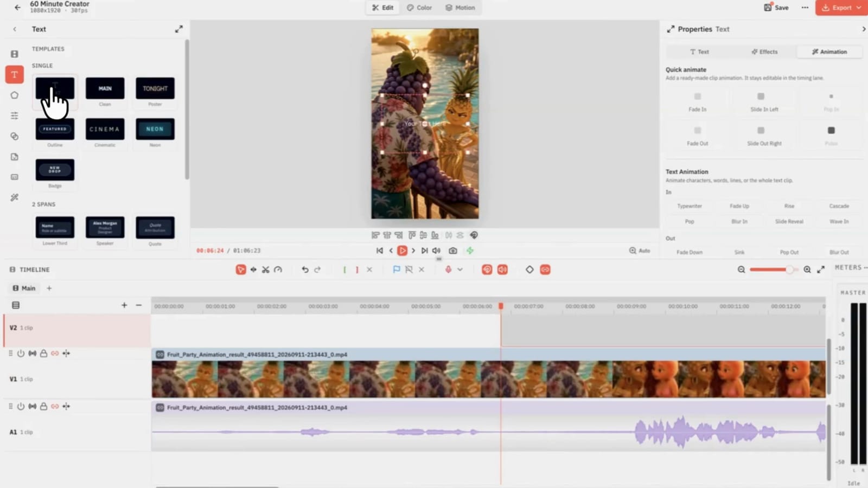Go back with the Text panel left chevron
The image size is (868, 488).
(x=15, y=29)
